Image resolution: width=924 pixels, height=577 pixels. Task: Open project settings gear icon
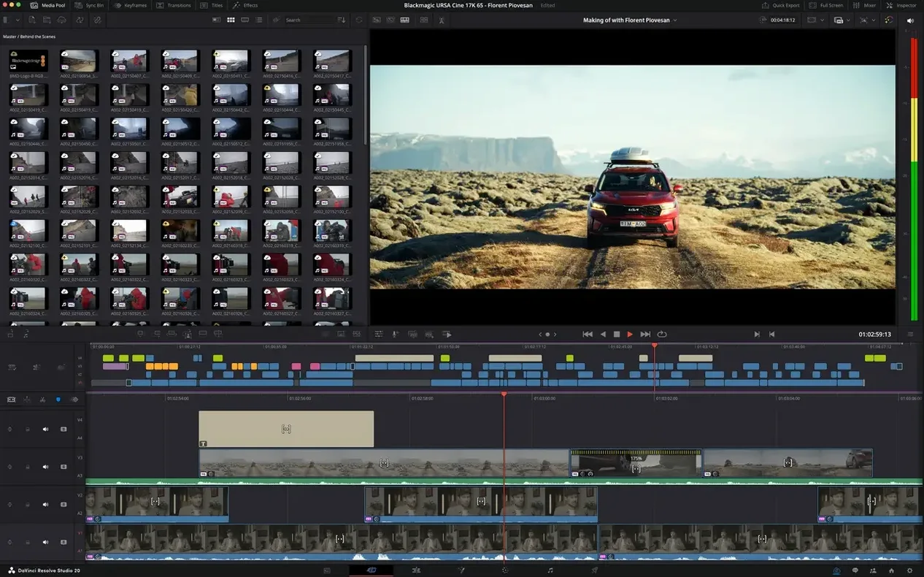point(909,570)
